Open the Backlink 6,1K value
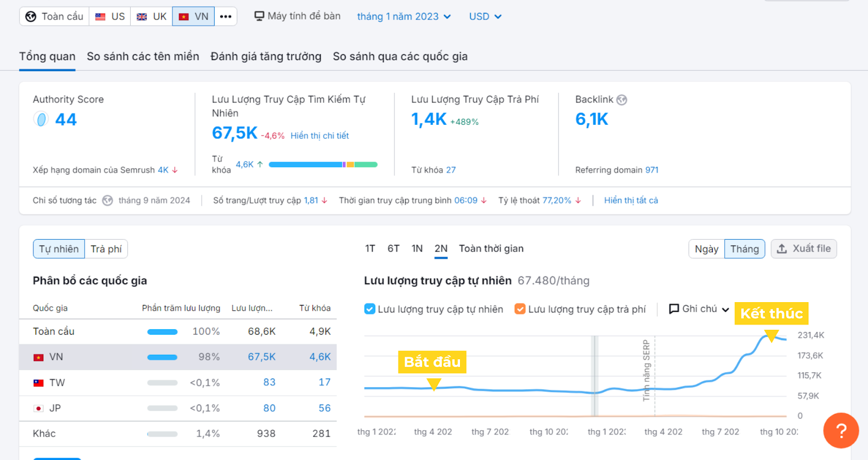The height and width of the screenshot is (460, 868). (x=592, y=119)
